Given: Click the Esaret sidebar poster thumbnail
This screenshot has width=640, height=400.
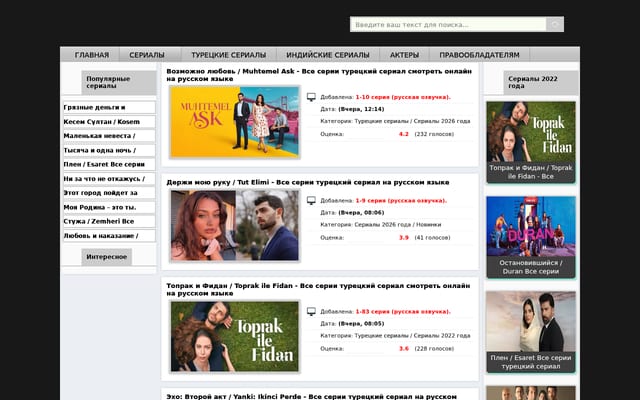Looking at the screenshot, I should 531,321.
